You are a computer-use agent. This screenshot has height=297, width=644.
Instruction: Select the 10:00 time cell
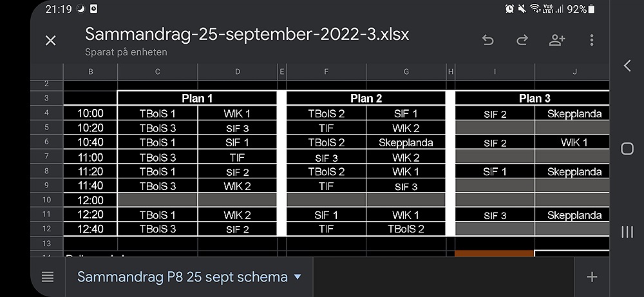tap(90, 113)
